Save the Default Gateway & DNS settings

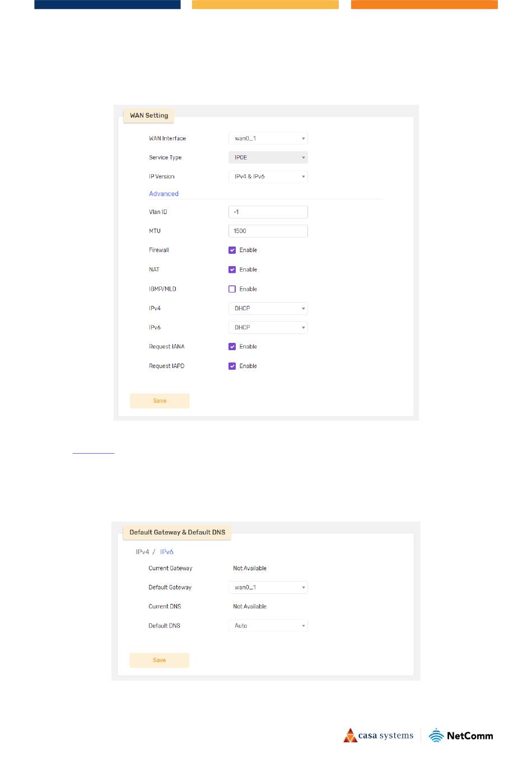(160, 660)
